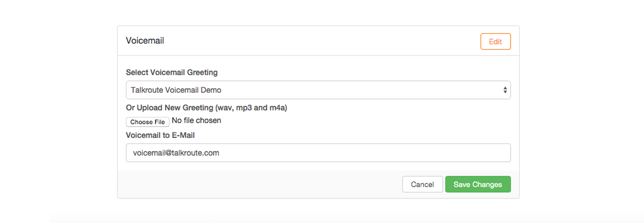
Task: Cancel the voicemail changes
Action: pos(422,184)
